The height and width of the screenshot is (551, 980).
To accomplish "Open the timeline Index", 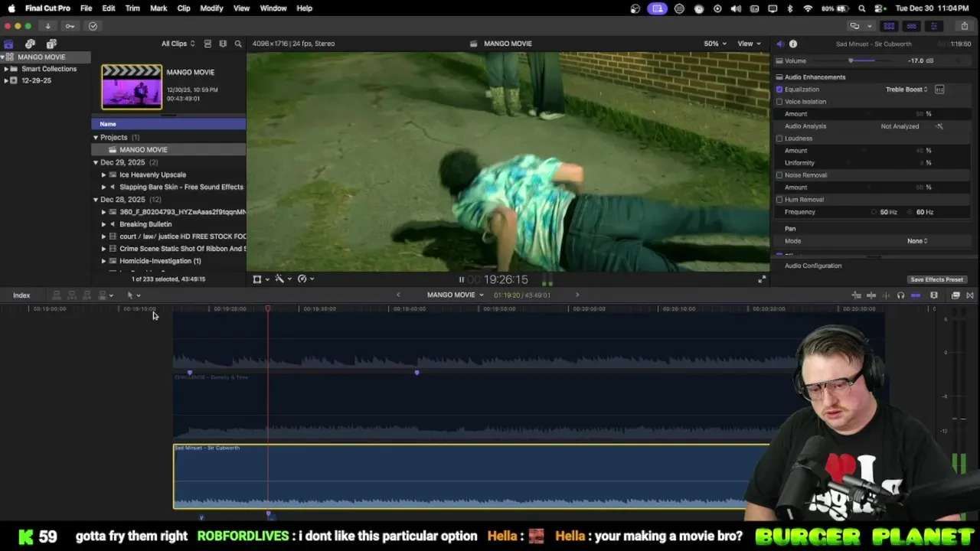I will [x=21, y=295].
